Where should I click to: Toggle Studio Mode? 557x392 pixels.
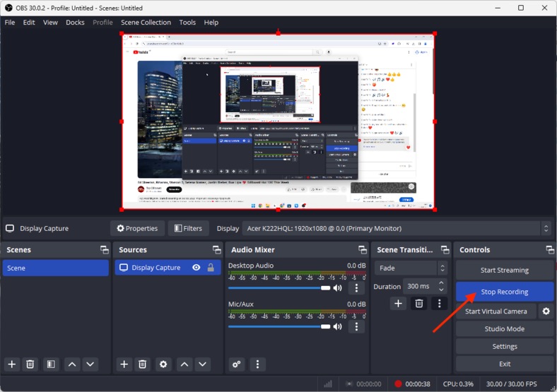(505, 329)
